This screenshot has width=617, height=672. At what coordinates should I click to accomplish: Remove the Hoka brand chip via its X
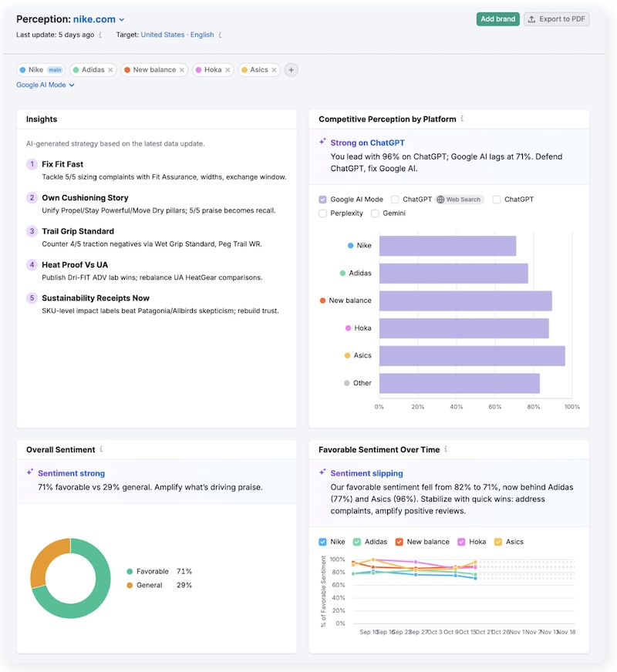[227, 69]
